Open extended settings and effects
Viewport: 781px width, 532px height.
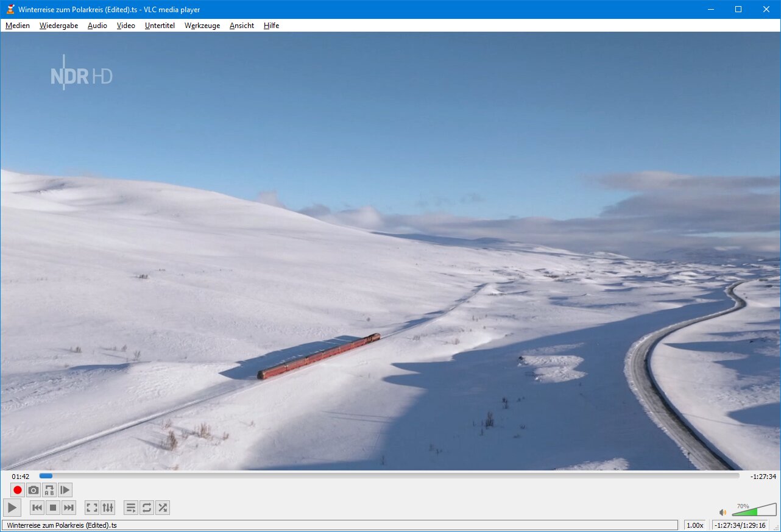108,508
